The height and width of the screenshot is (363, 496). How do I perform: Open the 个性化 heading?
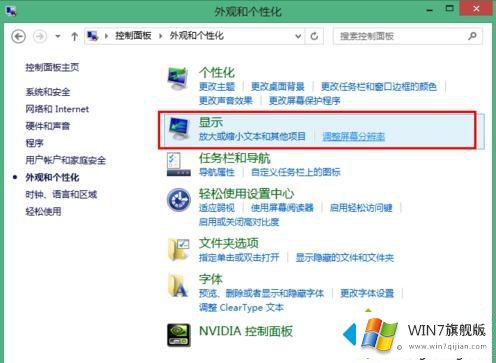pyautogui.click(x=217, y=72)
